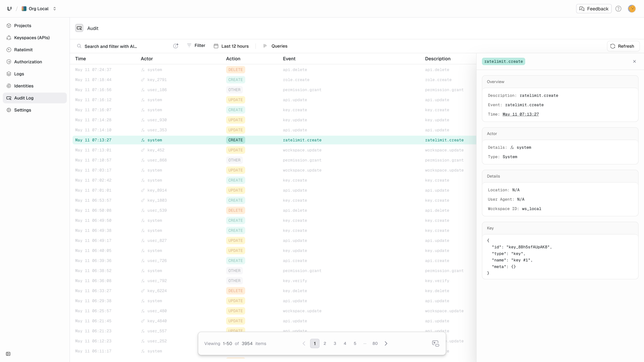The image size is (644, 362).
Task: Click function icon beside user_930
Action: (143, 120)
